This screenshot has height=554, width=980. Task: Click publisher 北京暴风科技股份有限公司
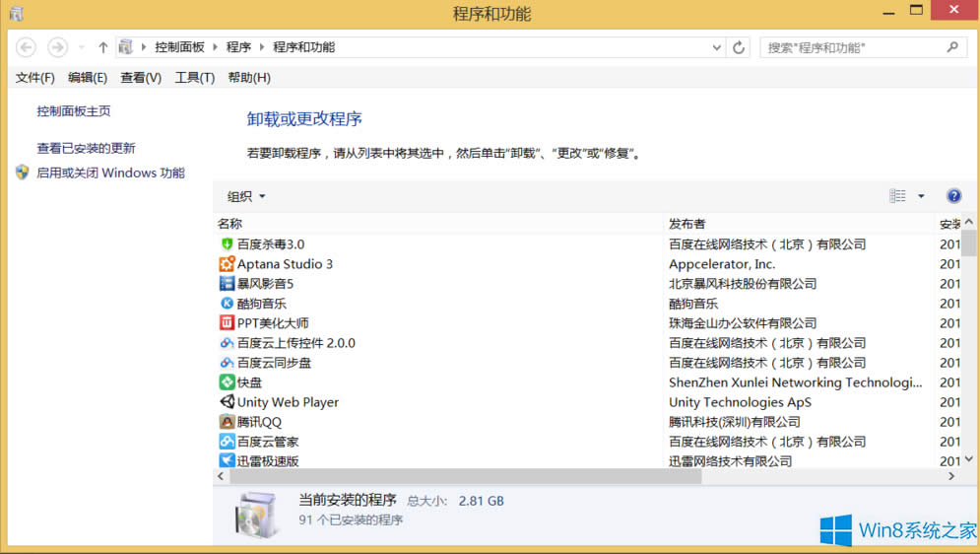click(743, 284)
